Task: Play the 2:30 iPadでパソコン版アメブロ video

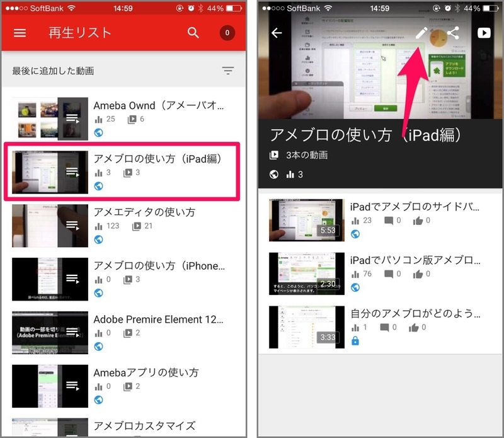Action: tap(307, 274)
